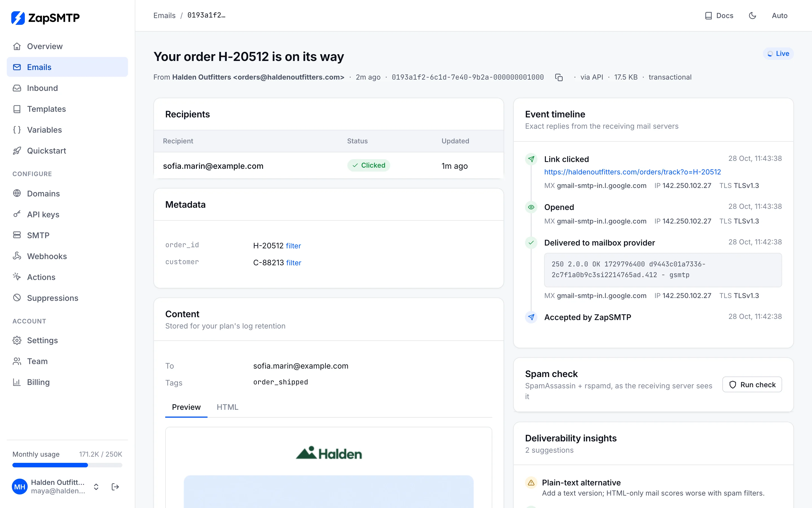Click the Plain-text alternative warning icon
Image resolution: width=812 pixels, height=508 pixels.
coord(531,483)
